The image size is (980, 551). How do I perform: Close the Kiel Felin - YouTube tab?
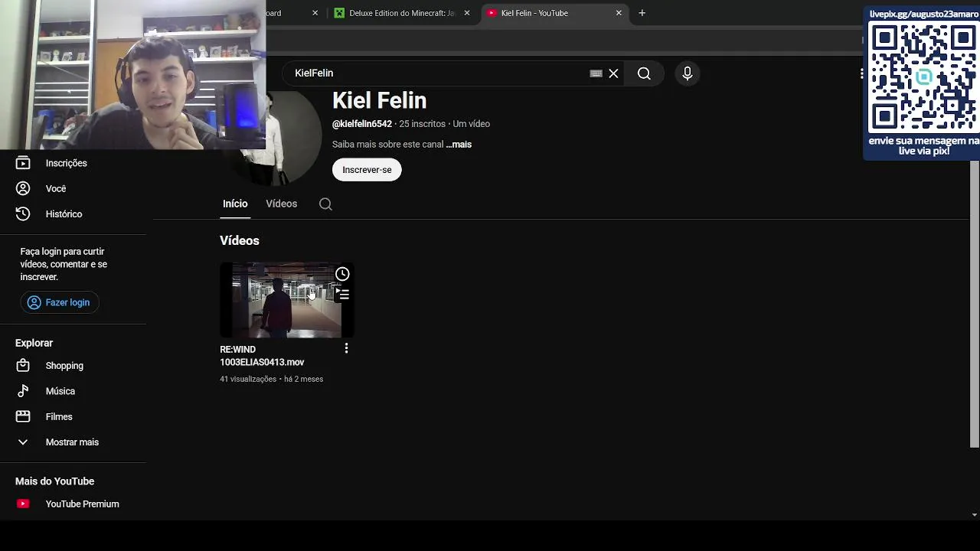tap(619, 13)
